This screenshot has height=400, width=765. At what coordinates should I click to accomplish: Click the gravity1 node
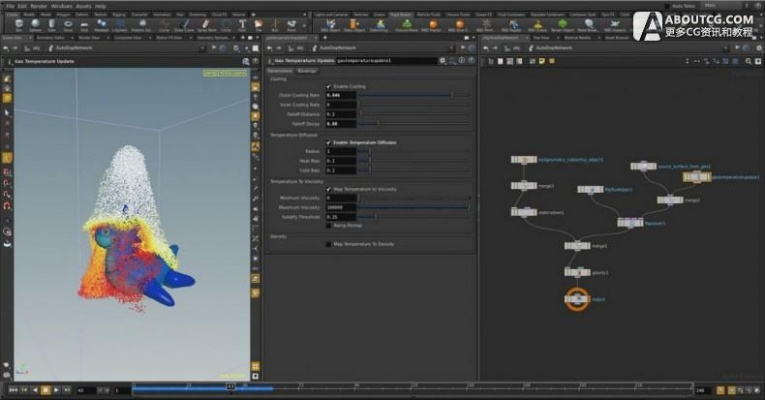(x=575, y=271)
